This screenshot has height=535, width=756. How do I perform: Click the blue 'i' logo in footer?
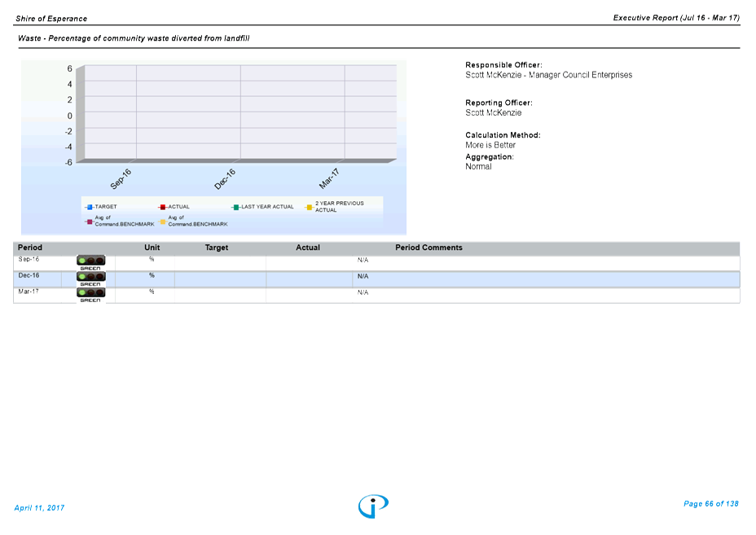click(x=373, y=506)
